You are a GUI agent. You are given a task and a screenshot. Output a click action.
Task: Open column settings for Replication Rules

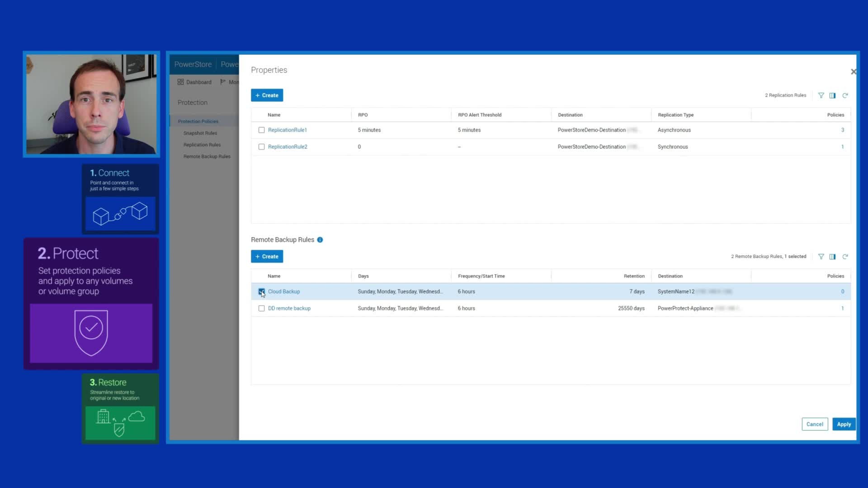pyautogui.click(x=832, y=95)
